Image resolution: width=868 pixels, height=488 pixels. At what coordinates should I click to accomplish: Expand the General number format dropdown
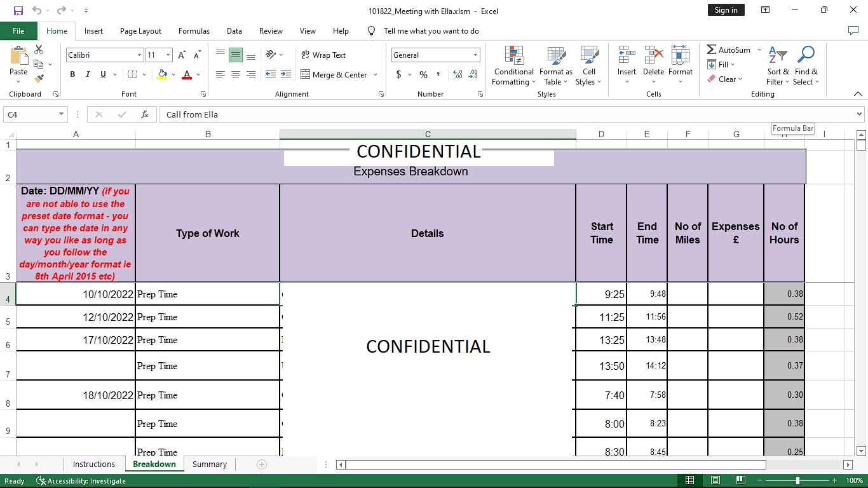pos(475,55)
